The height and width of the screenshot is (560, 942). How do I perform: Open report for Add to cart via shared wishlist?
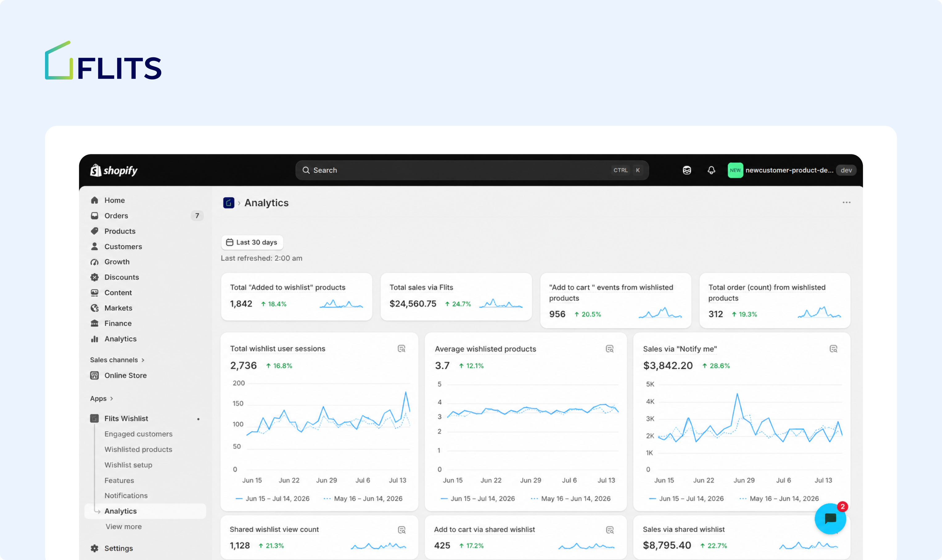pyautogui.click(x=609, y=530)
